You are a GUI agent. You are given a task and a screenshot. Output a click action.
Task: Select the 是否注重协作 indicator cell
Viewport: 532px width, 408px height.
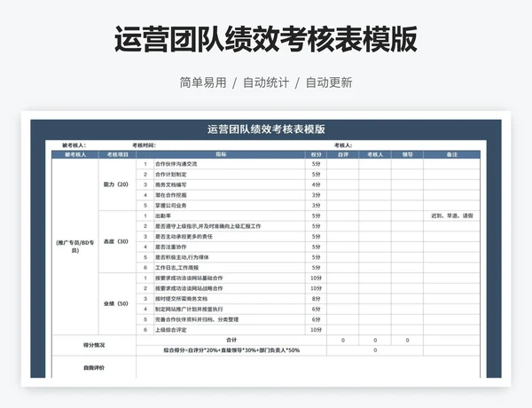[230, 247]
